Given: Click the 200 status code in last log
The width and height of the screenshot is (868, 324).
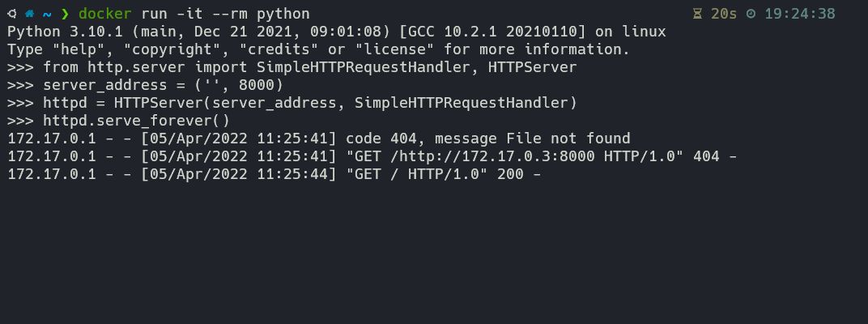Looking at the screenshot, I should point(510,174).
